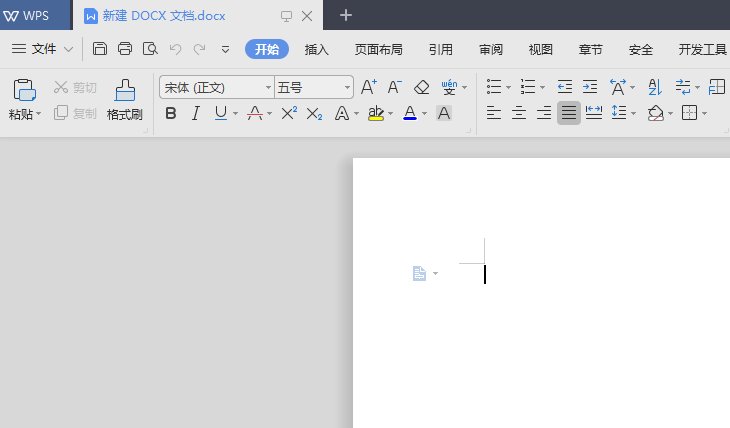Click the 剪切 cut button
This screenshot has width=730, height=428.
tap(75, 87)
